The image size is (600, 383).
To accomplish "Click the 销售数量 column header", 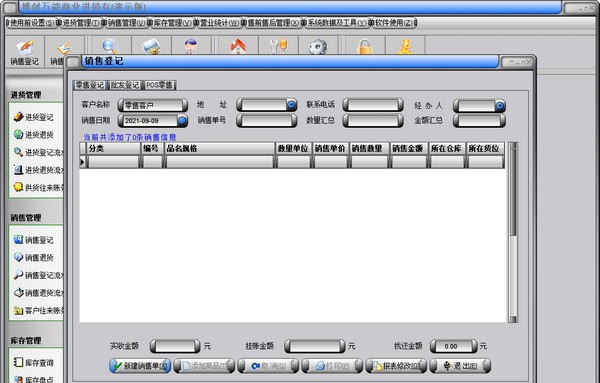I will (x=368, y=148).
